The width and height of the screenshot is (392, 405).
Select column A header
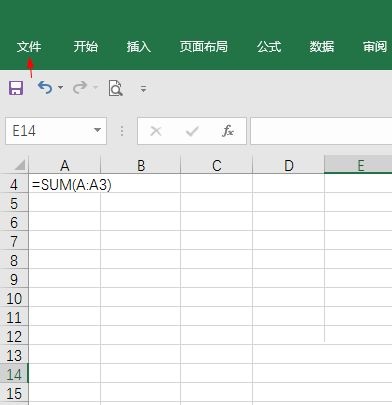(65, 165)
